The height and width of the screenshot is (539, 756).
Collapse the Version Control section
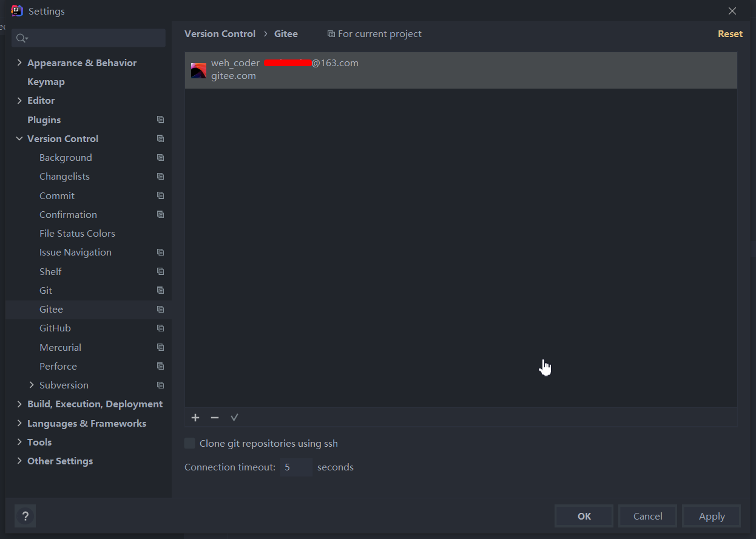tap(19, 139)
